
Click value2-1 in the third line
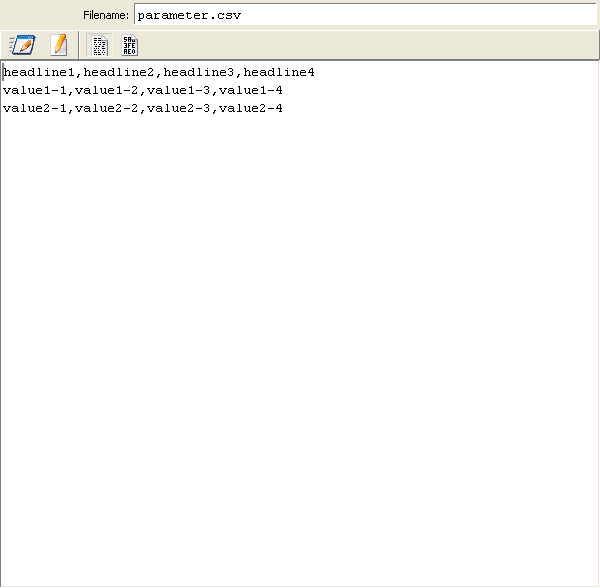35,108
